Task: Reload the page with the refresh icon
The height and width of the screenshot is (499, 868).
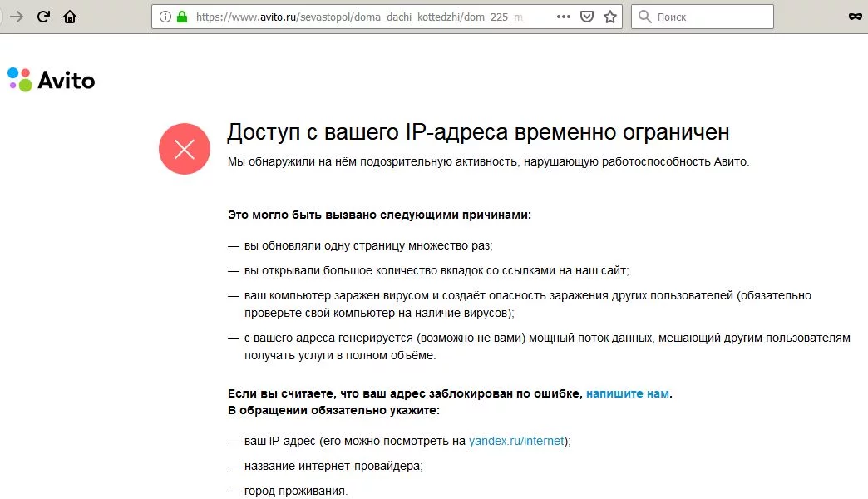Action: coord(43,17)
